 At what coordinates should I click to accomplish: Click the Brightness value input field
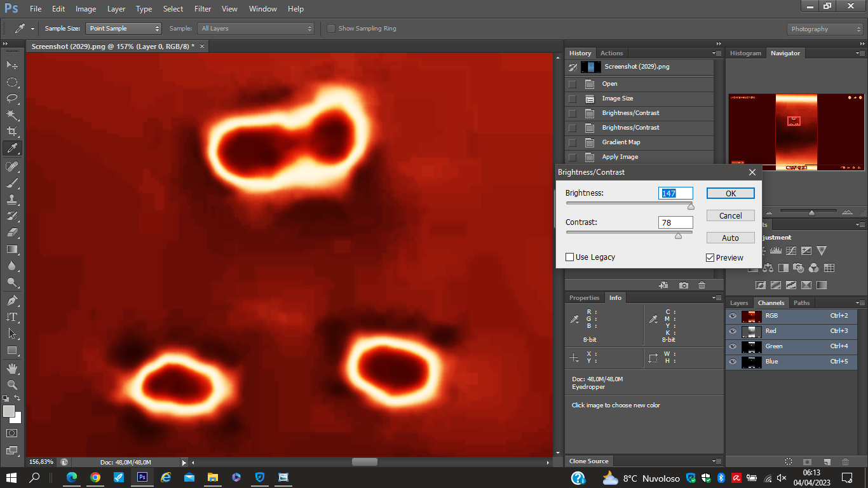click(x=675, y=193)
